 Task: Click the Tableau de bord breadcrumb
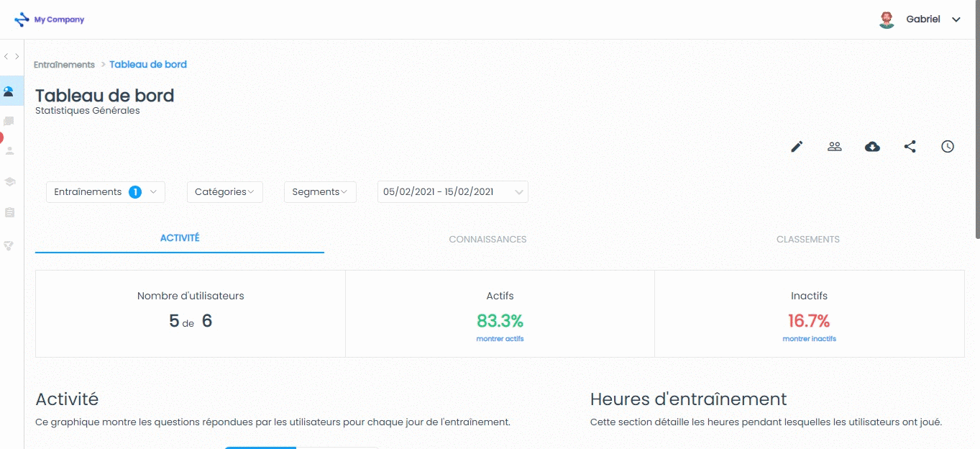pyautogui.click(x=148, y=65)
